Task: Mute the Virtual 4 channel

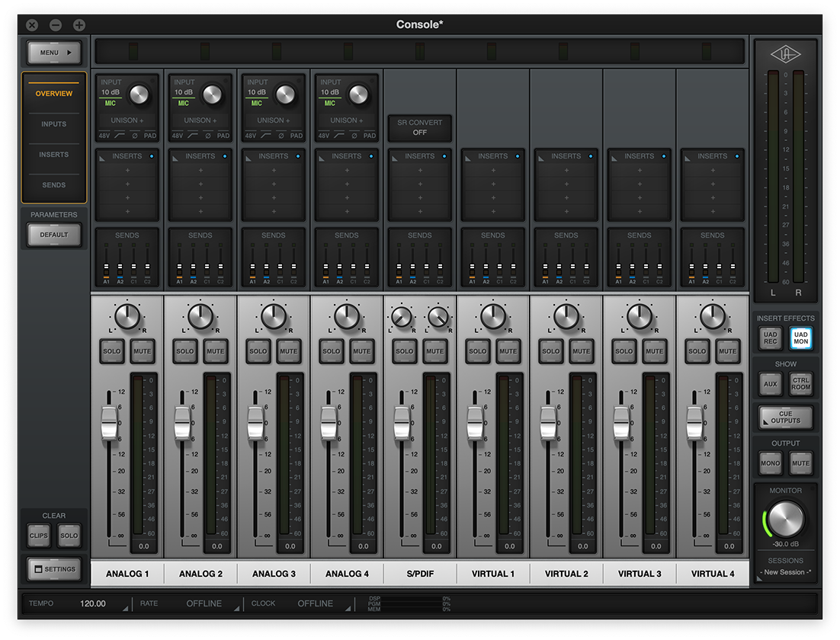Action: coord(727,351)
